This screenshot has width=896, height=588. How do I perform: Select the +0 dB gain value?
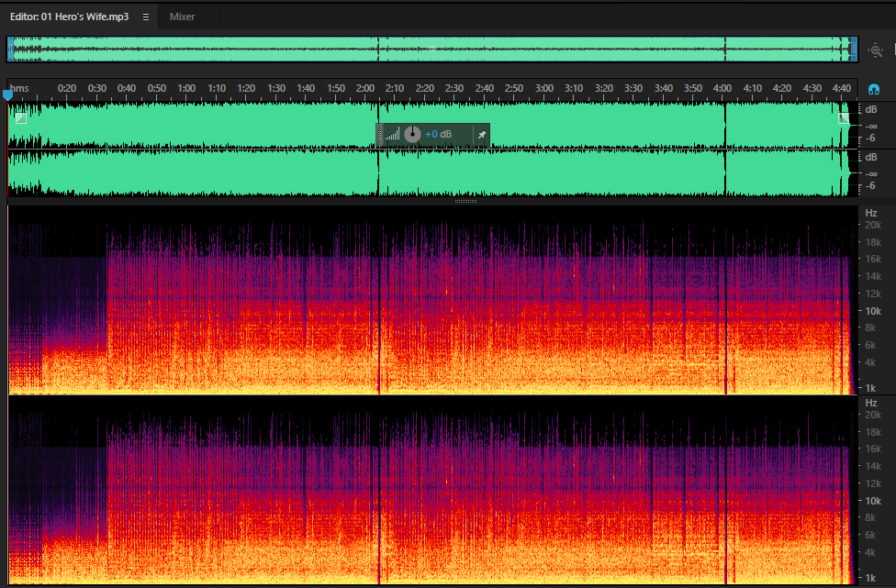(x=438, y=134)
